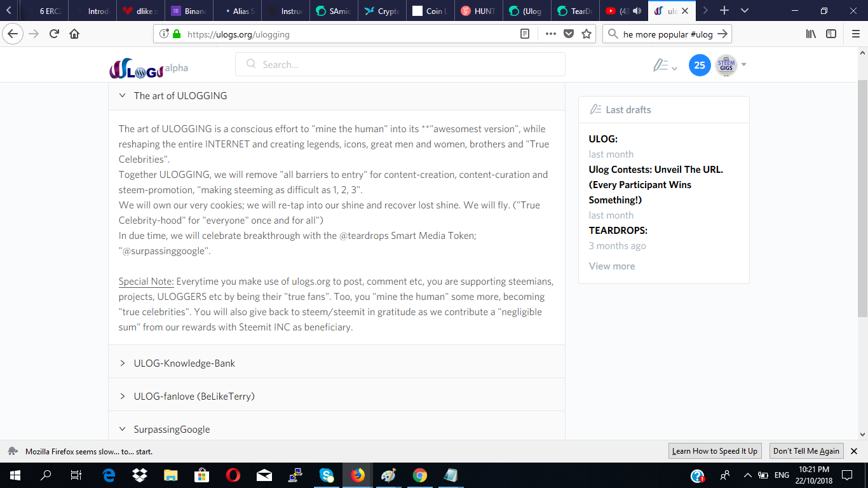
Task: Click the Last drafts panel heading
Action: (x=628, y=110)
